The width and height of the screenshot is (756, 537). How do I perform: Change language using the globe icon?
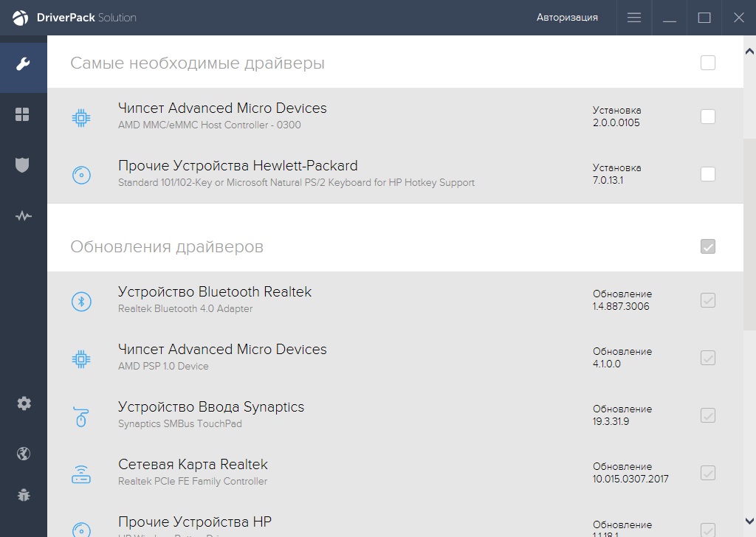(x=23, y=453)
